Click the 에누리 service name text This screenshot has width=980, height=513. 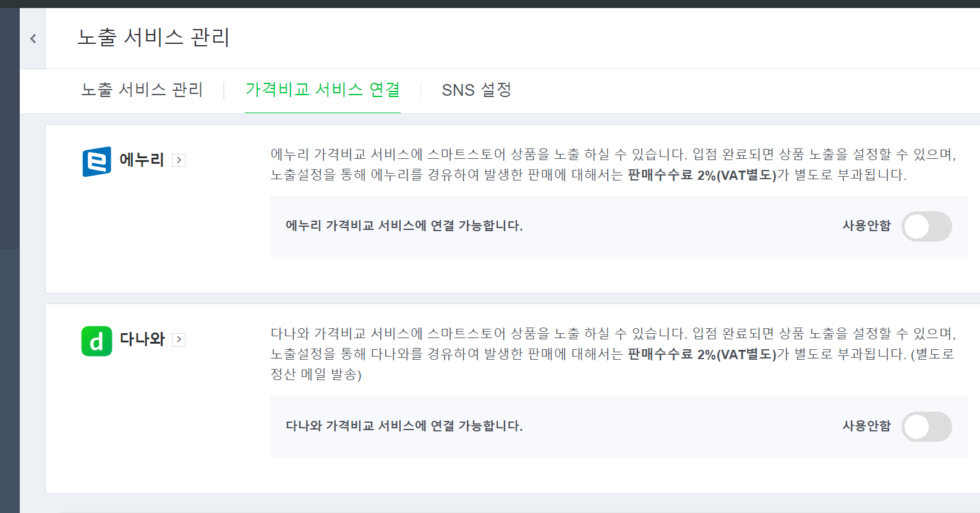pos(142,160)
